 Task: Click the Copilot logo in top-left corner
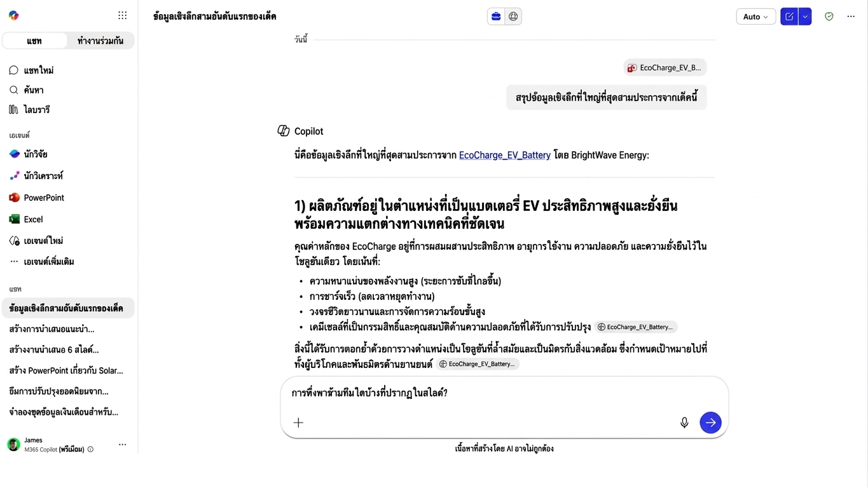pos(14,16)
